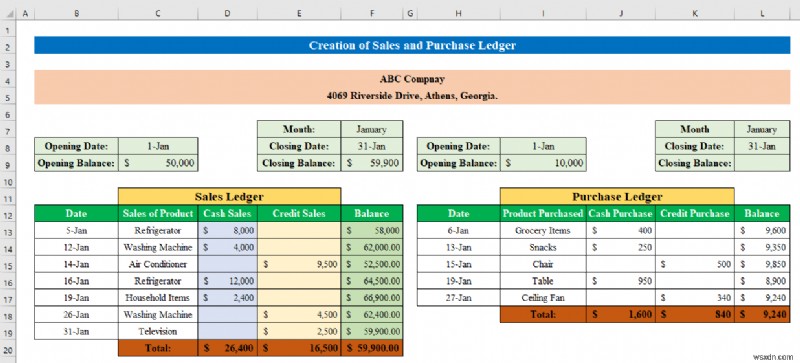The width and height of the screenshot is (800, 363).
Task: Click the 1,600 cash purchase total
Action: (621, 314)
